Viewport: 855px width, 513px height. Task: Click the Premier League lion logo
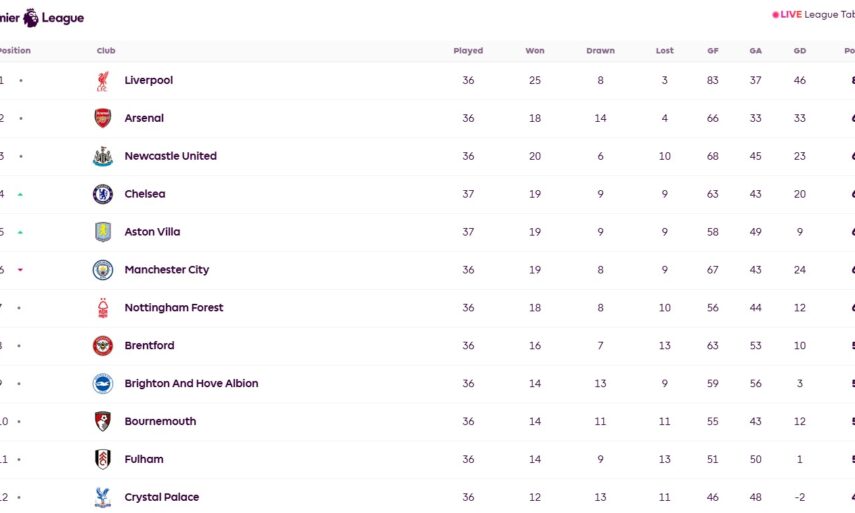(x=31, y=17)
